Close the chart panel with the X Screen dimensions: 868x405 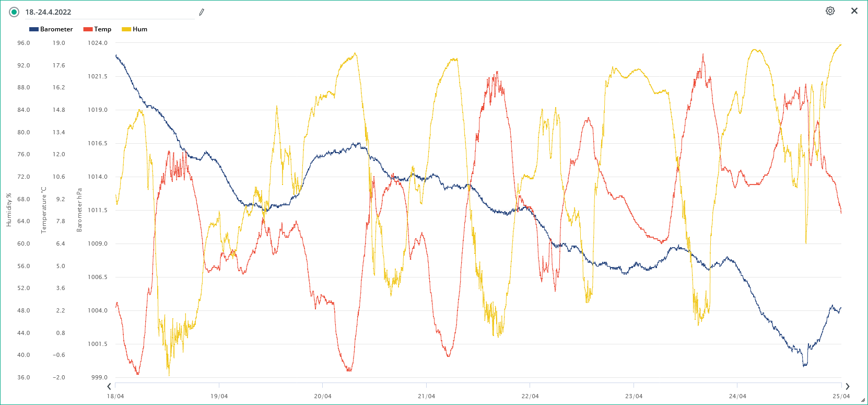tap(854, 11)
